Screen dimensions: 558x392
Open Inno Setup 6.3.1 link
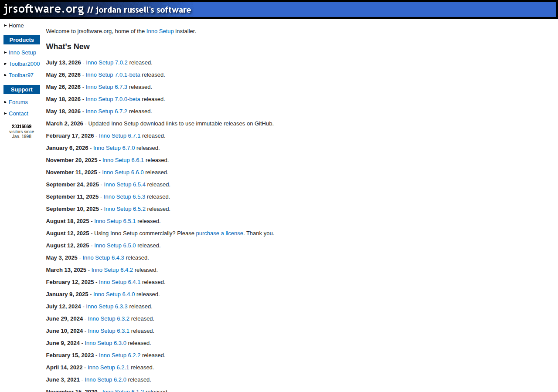coord(109,331)
